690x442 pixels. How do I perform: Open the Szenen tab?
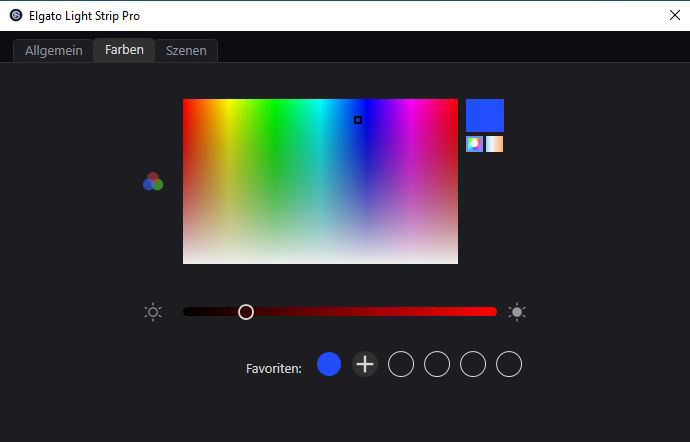coord(186,50)
